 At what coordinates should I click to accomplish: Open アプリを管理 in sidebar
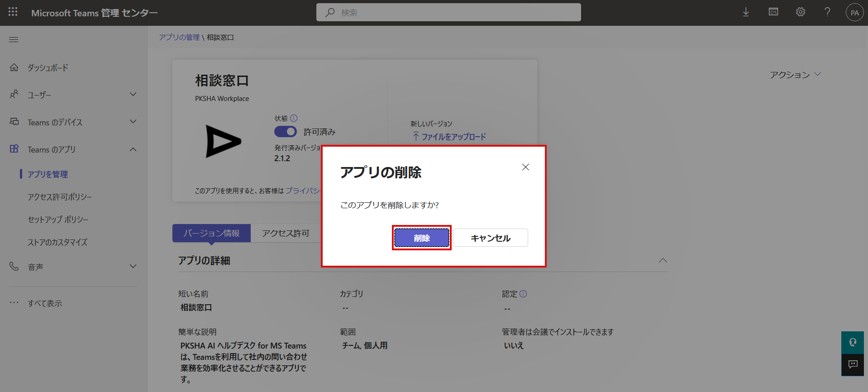pos(48,174)
